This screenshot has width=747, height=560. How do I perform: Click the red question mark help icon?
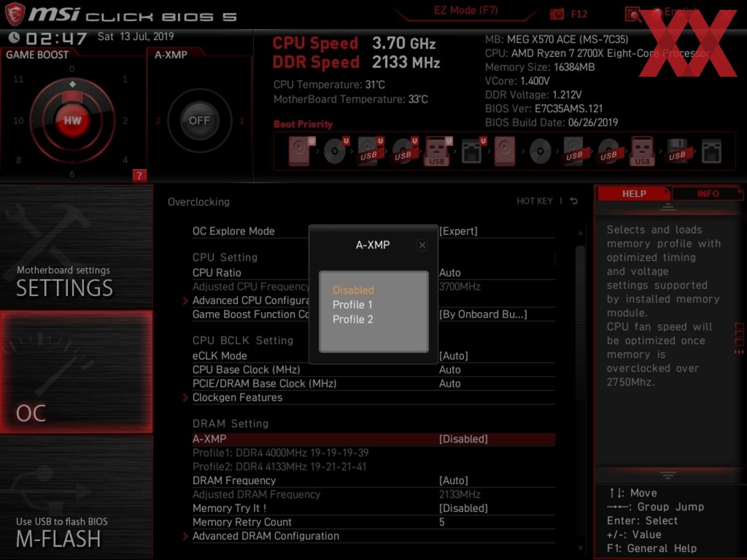140,175
